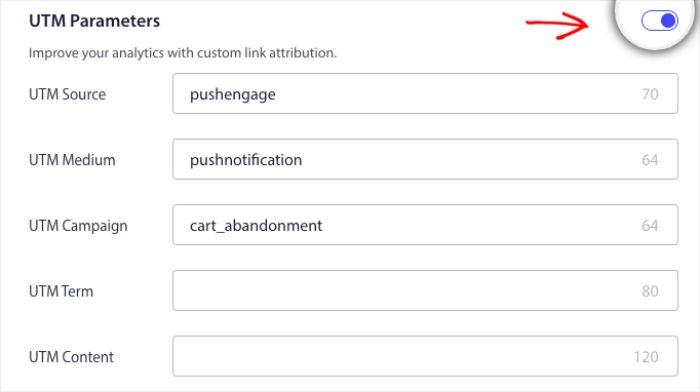Click into the empty UTM Content field
Viewport: 700px width, 392px height.
point(425,356)
